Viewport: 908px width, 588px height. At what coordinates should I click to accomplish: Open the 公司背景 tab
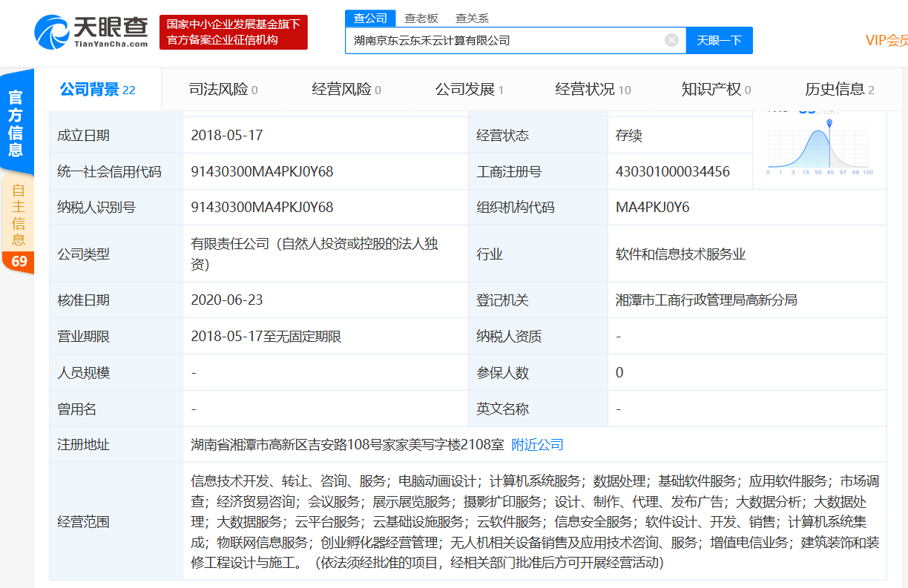(x=97, y=90)
